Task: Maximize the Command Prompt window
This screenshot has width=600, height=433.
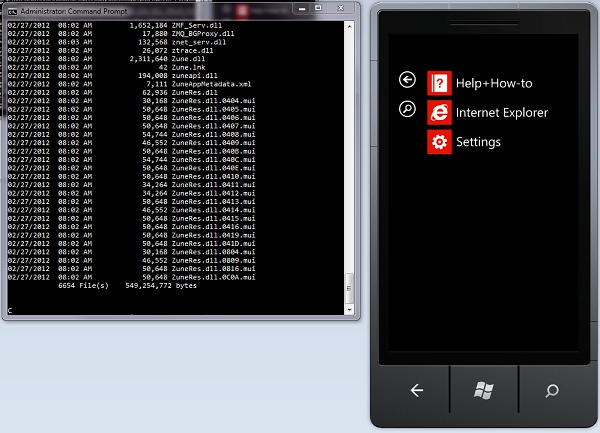Action: [x=318, y=8]
